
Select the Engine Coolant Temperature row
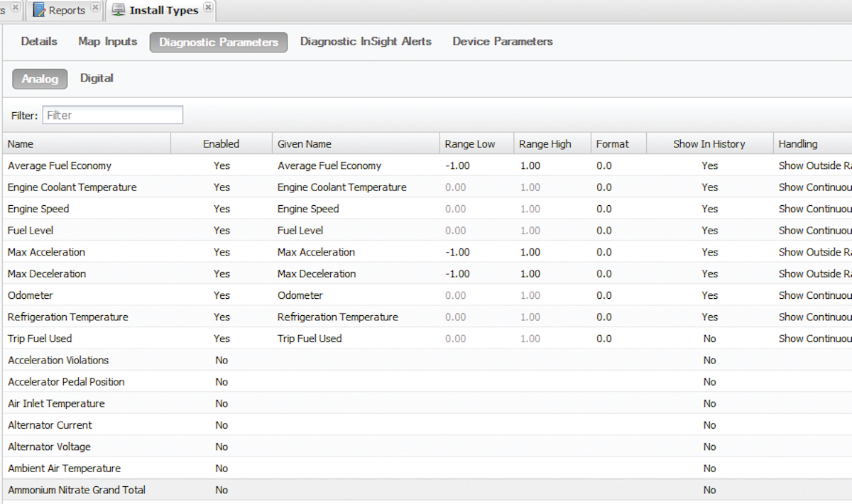click(72, 187)
